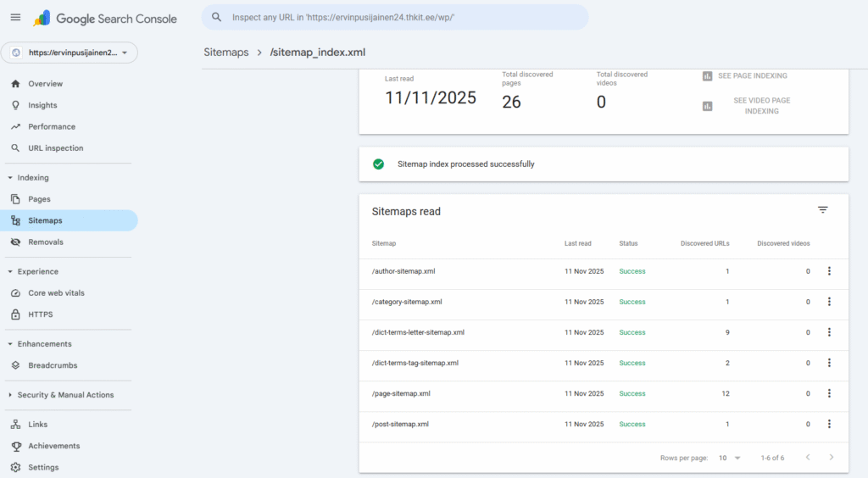Open three-dot menu for /author-sitemap.xml

click(829, 271)
